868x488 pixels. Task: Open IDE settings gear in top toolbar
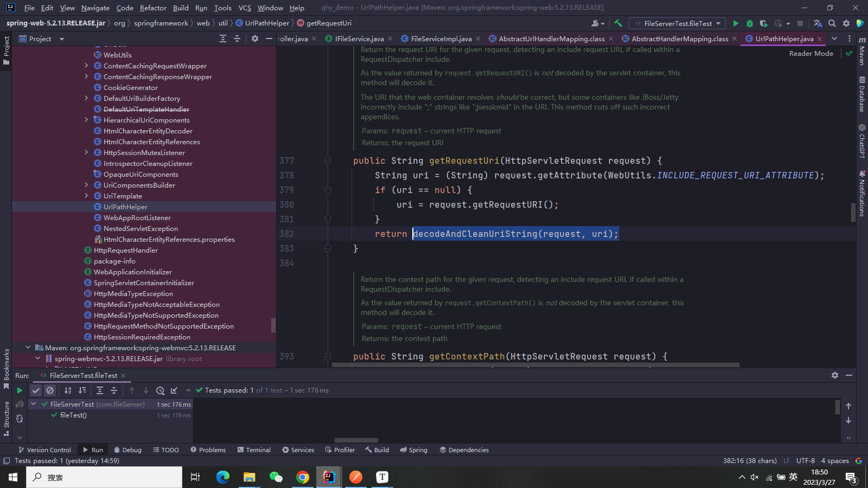tap(846, 23)
